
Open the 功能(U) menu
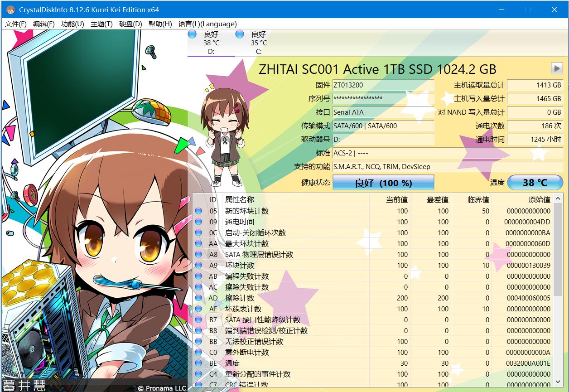pyautogui.click(x=72, y=24)
